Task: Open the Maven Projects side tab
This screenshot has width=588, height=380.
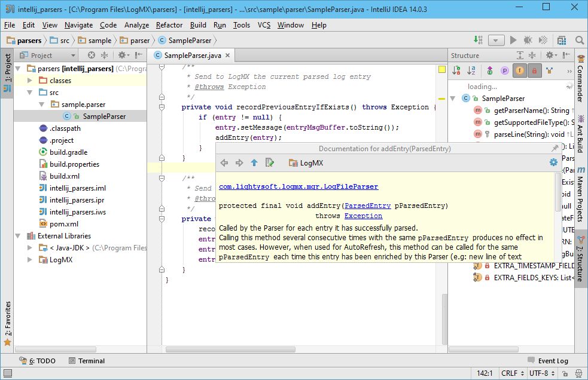Action: tap(580, 194)
